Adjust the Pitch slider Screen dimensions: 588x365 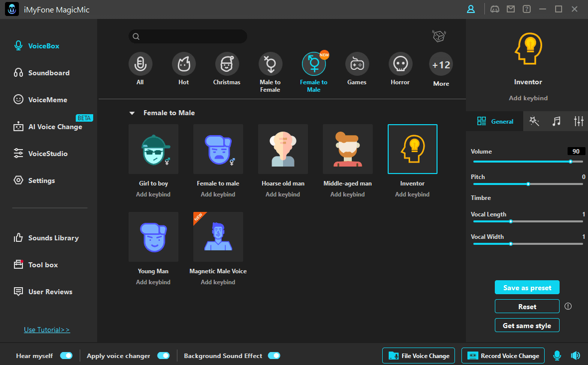tap(528, 184)
